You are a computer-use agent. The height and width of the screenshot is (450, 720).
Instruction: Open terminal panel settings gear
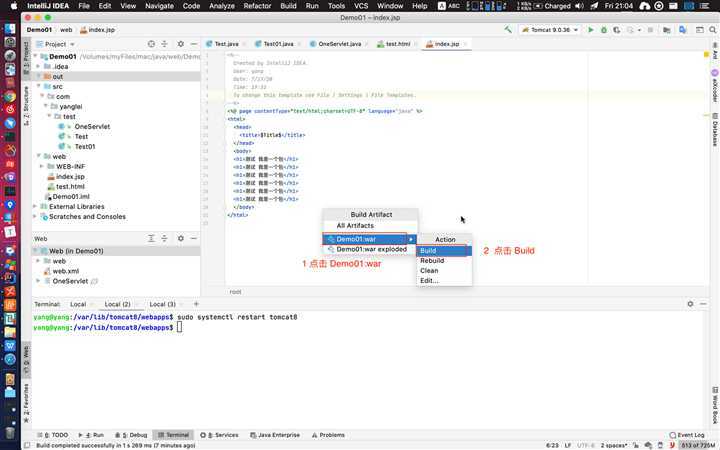click(690, 304)
